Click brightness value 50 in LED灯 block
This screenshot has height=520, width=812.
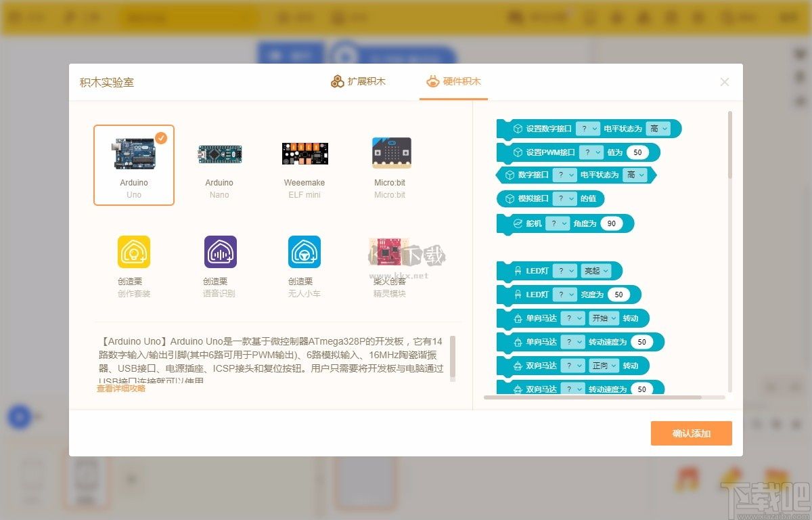(618, 295)
